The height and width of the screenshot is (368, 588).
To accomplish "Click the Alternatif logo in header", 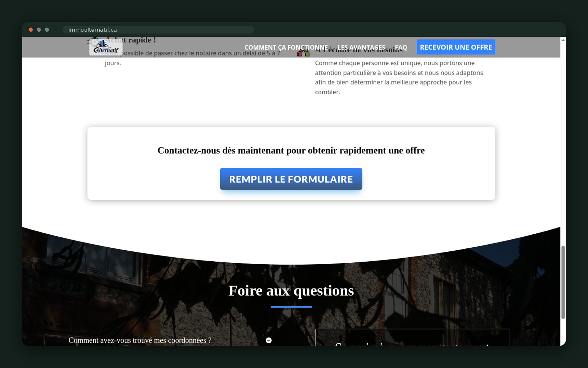I will point(106,47).
